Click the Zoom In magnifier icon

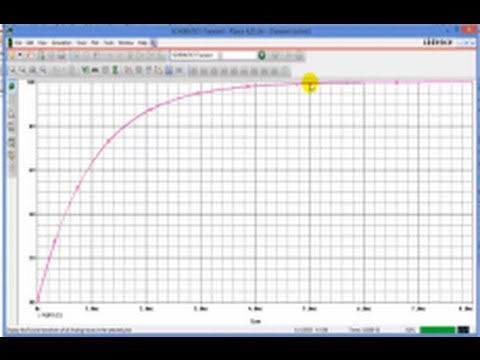[x=13, y=70]
